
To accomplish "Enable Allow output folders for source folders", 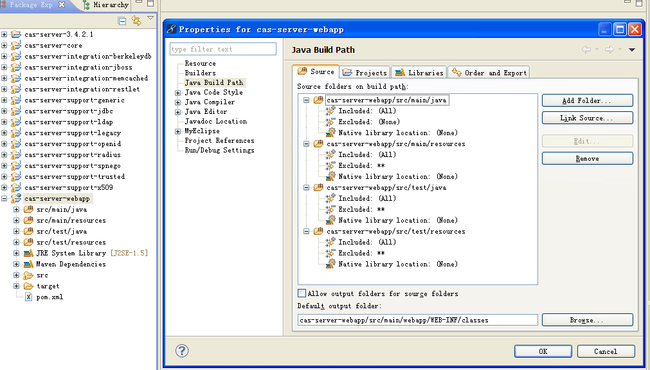I will tap(302, 293).
